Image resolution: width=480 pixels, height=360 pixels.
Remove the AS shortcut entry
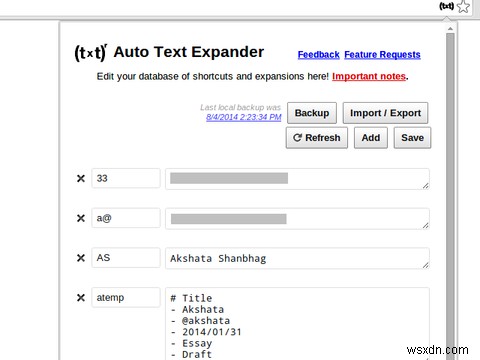pyautogui.click(x=81, y=258)
